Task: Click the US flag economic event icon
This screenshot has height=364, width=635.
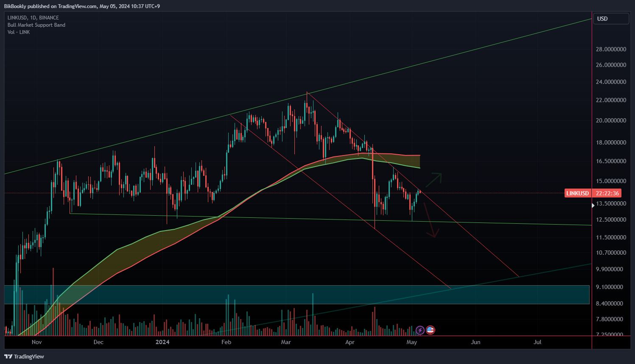Action: (x=431, y=330)
